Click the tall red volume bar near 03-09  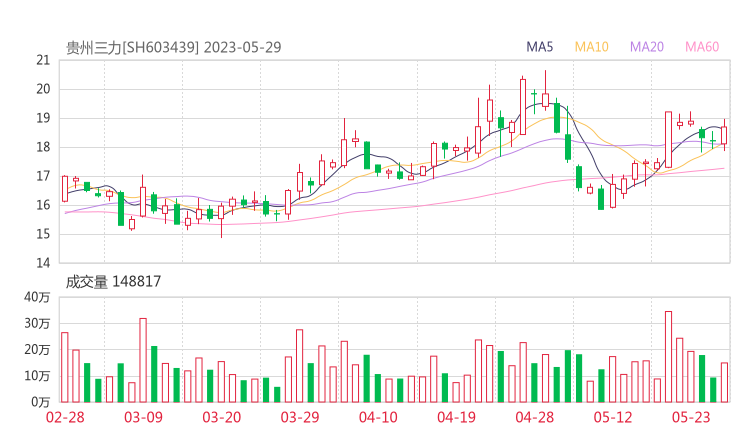click(143, 360)
